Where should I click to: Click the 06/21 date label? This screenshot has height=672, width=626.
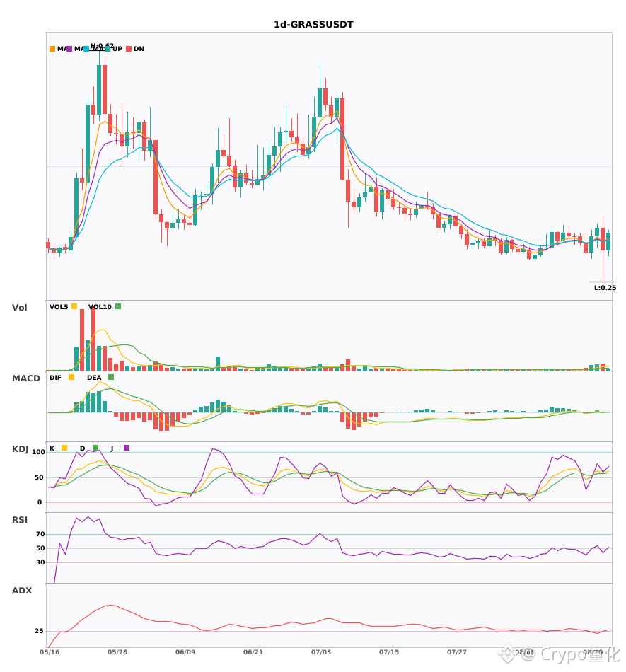pos(253,652)
